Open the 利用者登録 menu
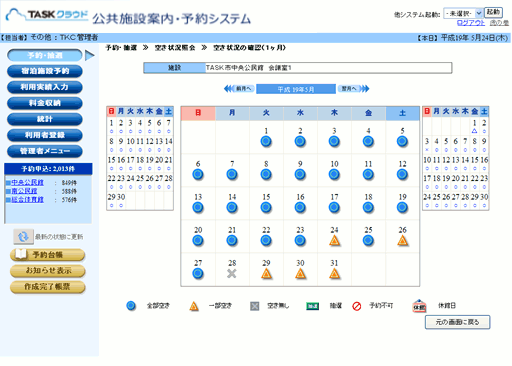 click(x=45, y=135)
